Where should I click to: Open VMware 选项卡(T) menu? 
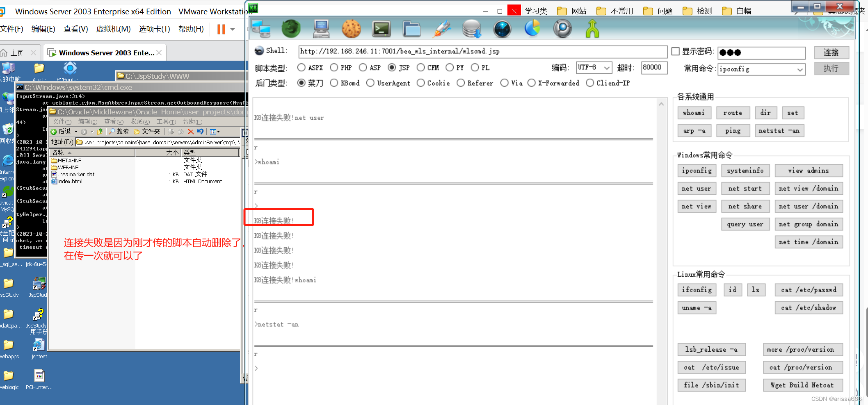point(154,29)
